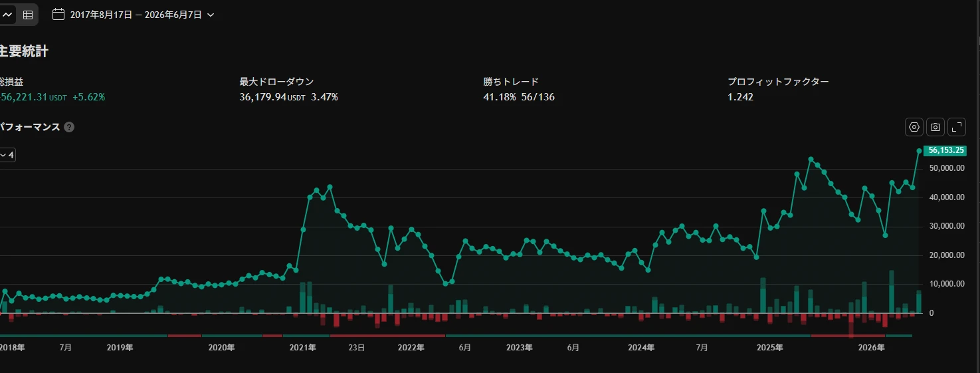This screenshot has width=980, height=373.
Task: Click the 2023年 time axis label
Action: pyautogui.click(x=519, y=348)
